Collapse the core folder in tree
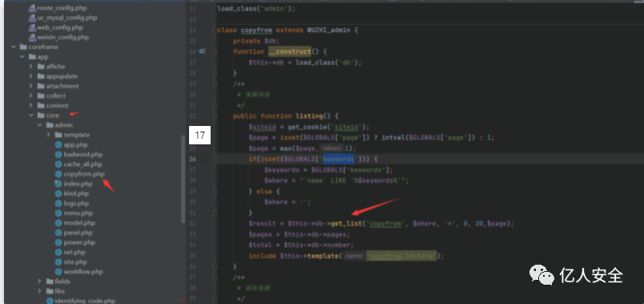Viewport: 644px width, 304px height. (31, 116)
